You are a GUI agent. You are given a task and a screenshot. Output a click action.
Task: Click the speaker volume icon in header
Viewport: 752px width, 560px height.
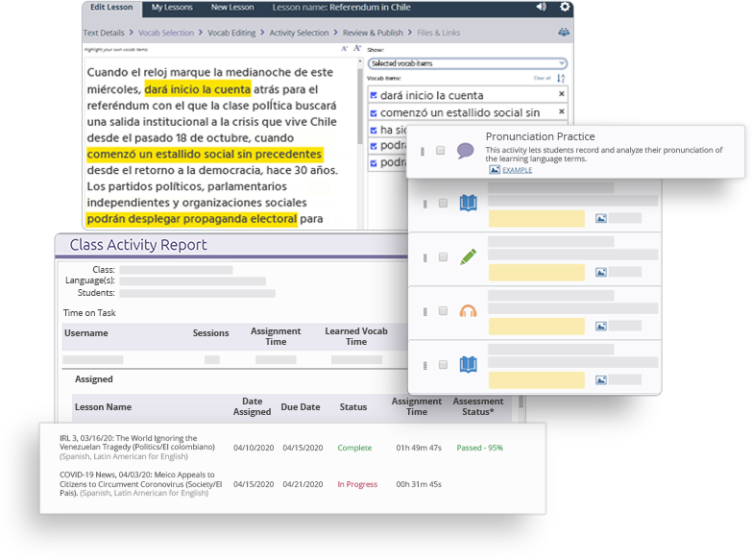click(542, 7)
